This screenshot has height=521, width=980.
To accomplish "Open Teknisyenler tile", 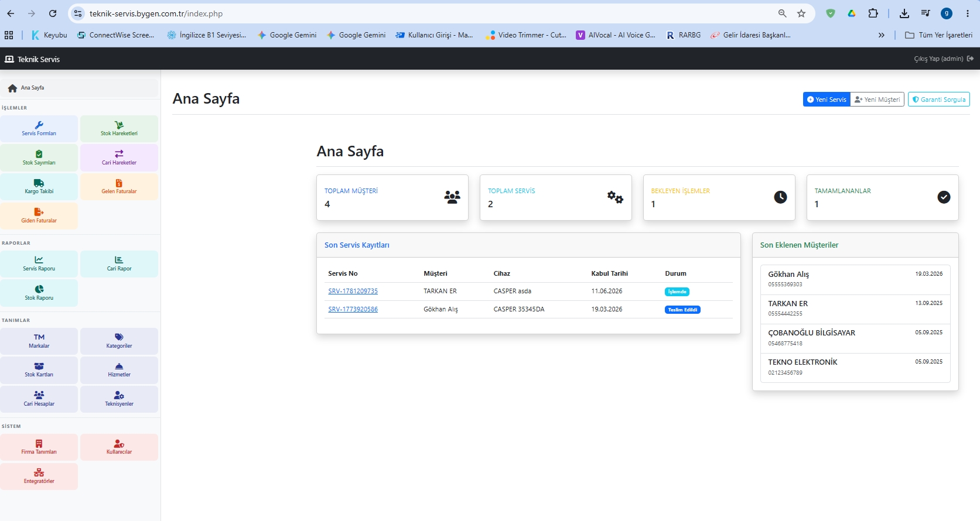I will tap(119, 399).
